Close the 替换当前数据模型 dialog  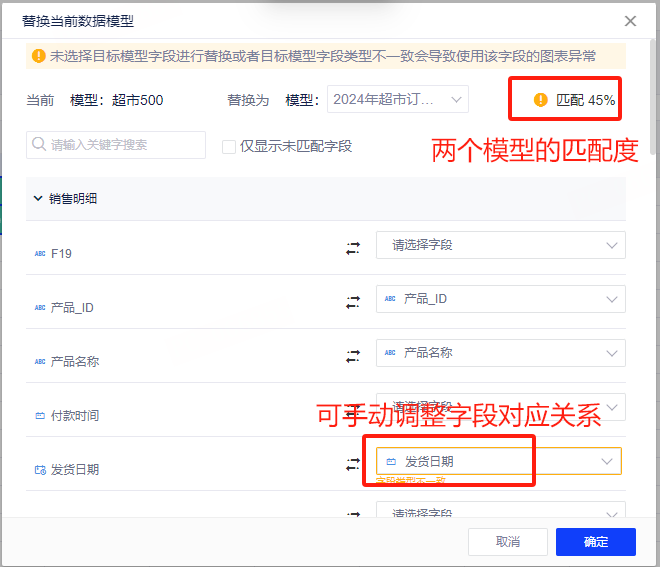coord(630,20)
